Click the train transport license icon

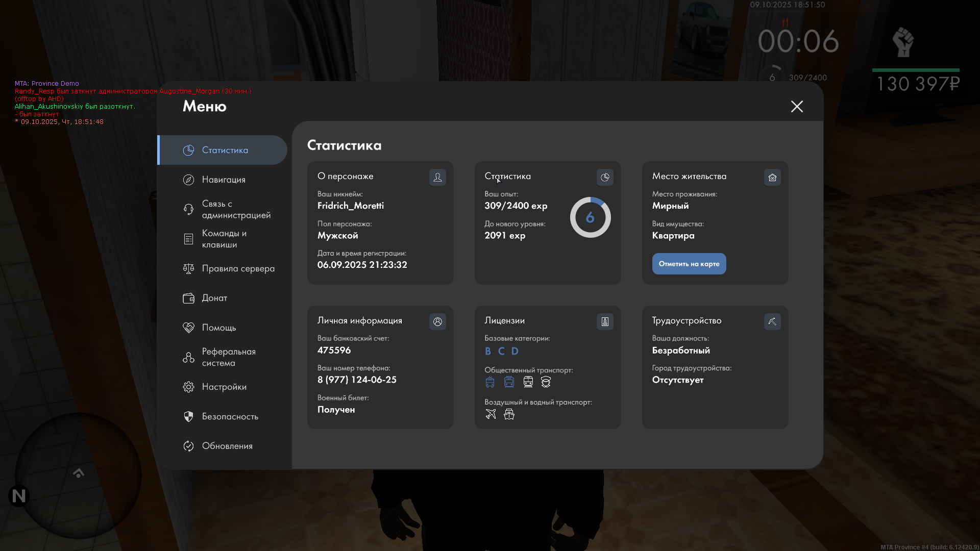pyautogui.click(x=528, y=382)
